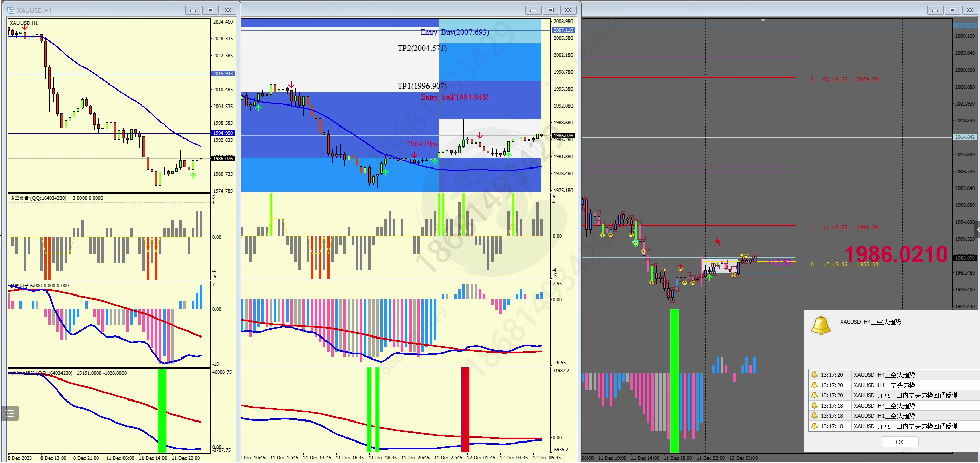This screenshot has width=980, height=463.
Task: Click bell icon in 13:17:18 注意 alert row
Action: click(814, 426)
